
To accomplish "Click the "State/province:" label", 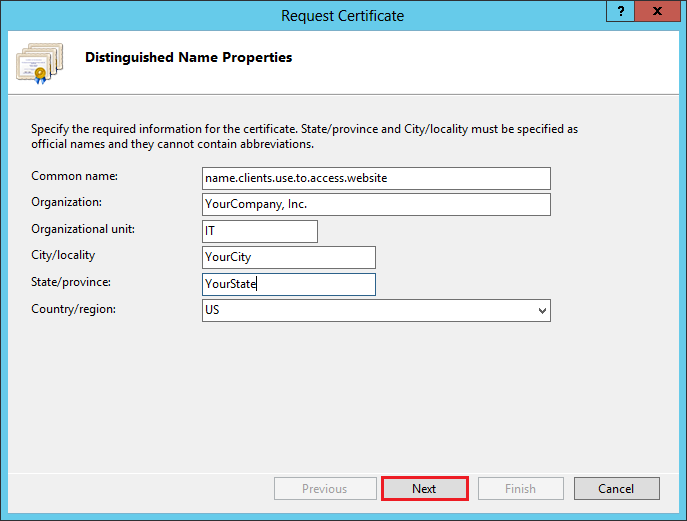I will coord(71,282).
